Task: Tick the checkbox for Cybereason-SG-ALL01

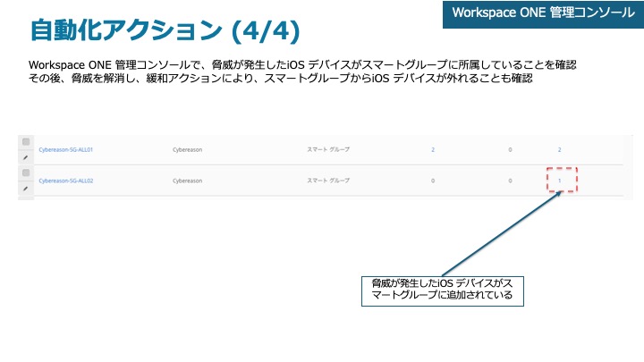Action: [x=26, y=142]
